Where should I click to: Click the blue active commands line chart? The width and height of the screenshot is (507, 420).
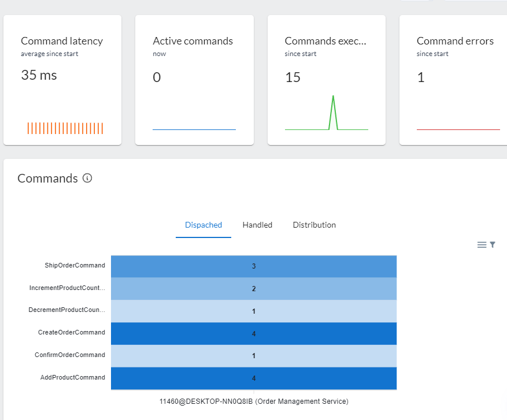pos(194,129)
